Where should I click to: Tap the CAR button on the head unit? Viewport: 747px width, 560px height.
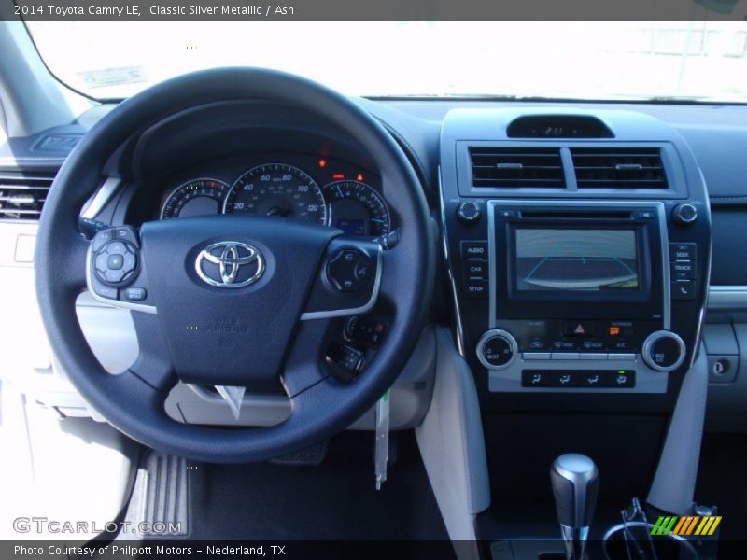tap(475, 269)
